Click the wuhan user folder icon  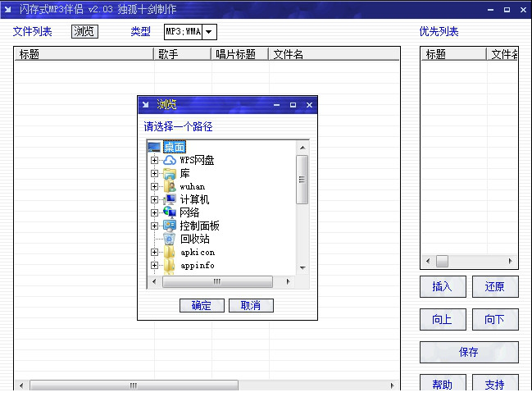pyautogui.click(x=170, y=186)
